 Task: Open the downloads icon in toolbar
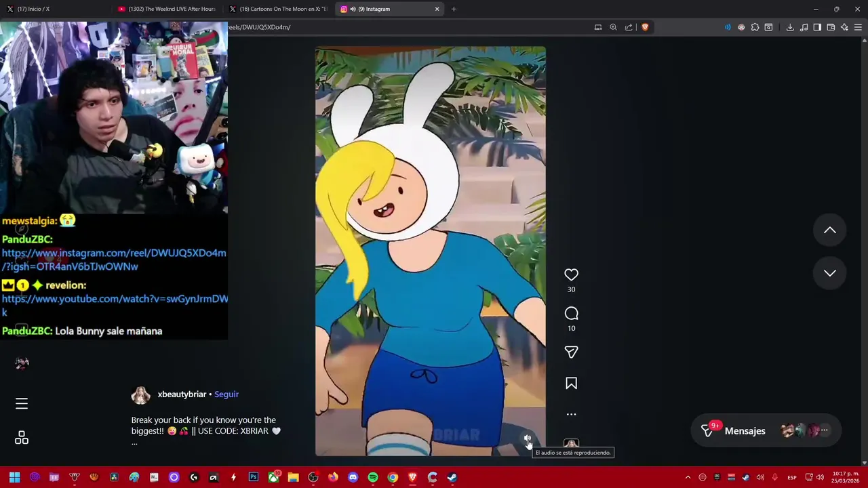coord(790,27)
